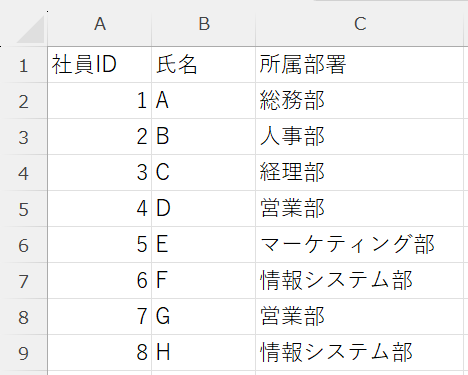
Task: Select the cell containing マーケティング部
Action: tap(359, 245)
